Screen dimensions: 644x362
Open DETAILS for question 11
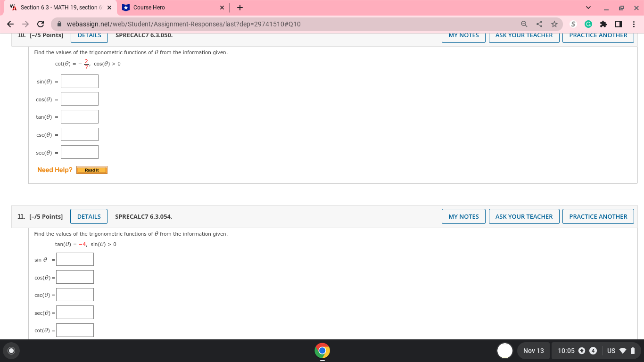[89, 216]
